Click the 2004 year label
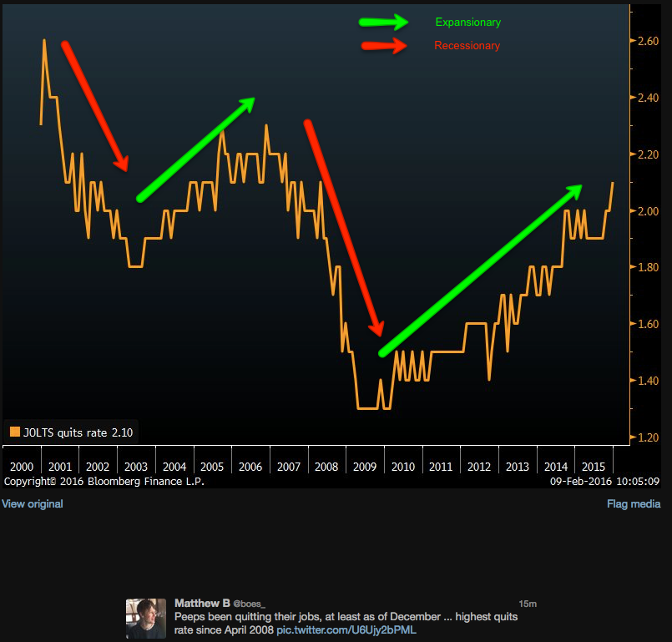Image resolution: width=672 pixels, height=642 pixels. (x=174, y=467)
